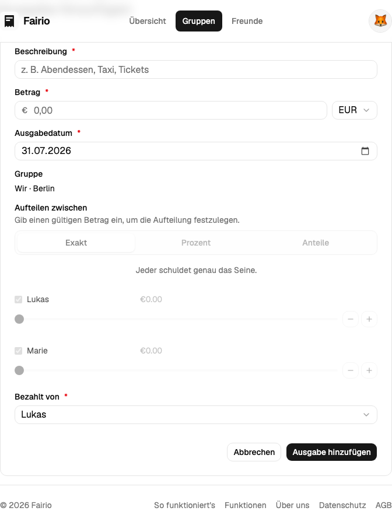The height and width of the screenshot is (532, 392).
Task: Click the minus stepper for Marie
Action: (x=351, y=370)
